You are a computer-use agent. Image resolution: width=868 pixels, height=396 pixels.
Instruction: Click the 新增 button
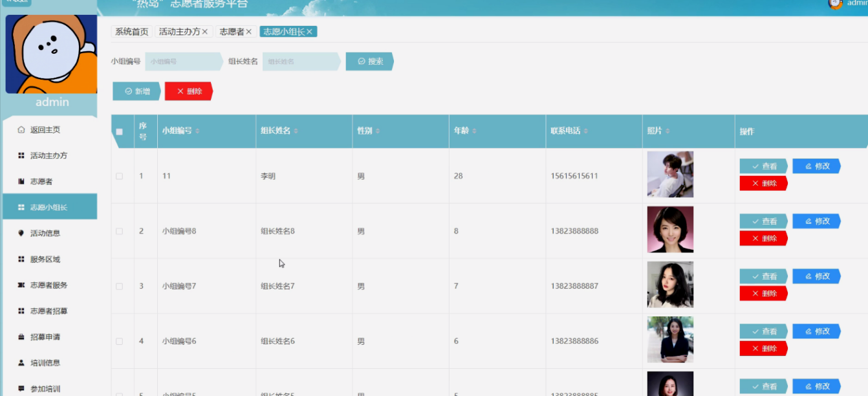point(136,91)
